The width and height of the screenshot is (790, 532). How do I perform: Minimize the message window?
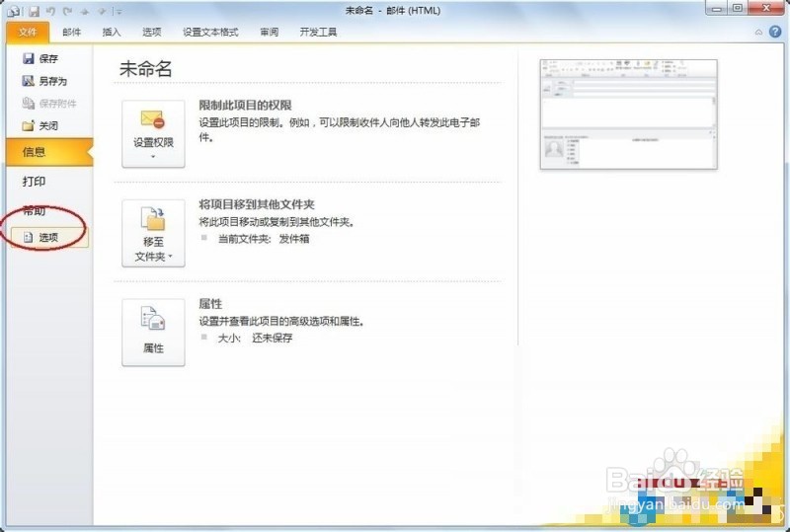point(718,9)
